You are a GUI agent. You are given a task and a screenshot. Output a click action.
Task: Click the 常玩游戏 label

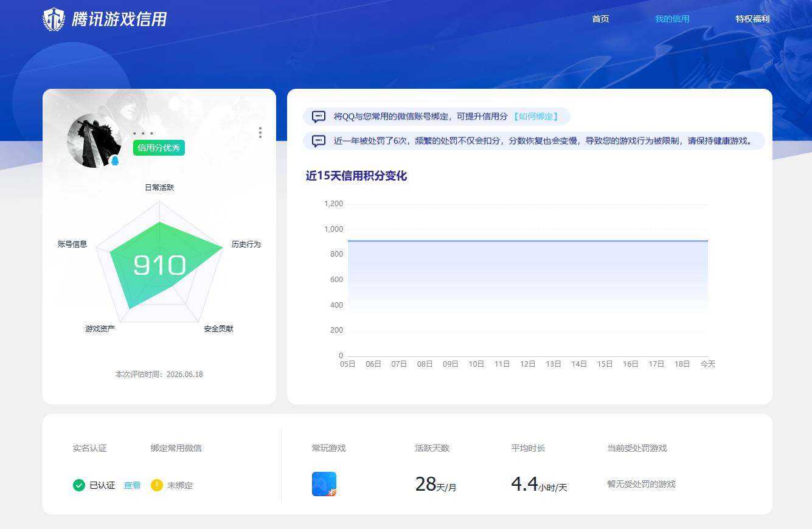click(328, 448)
